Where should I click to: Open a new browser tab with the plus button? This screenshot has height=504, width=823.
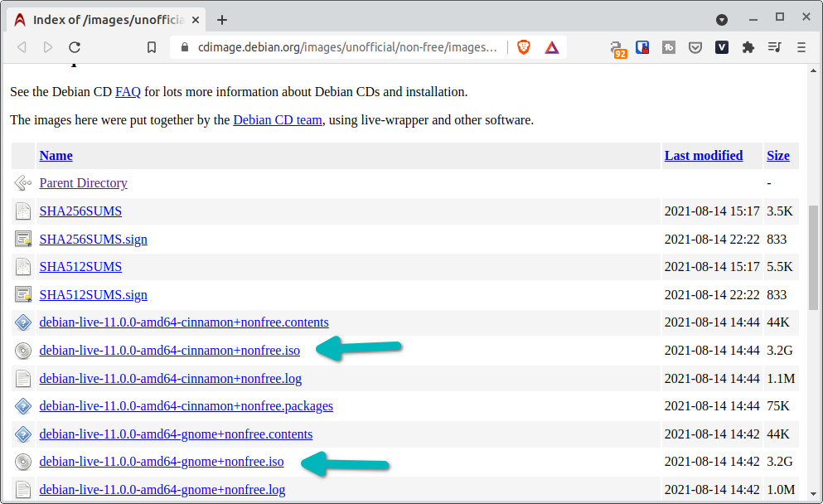(221, 18)
